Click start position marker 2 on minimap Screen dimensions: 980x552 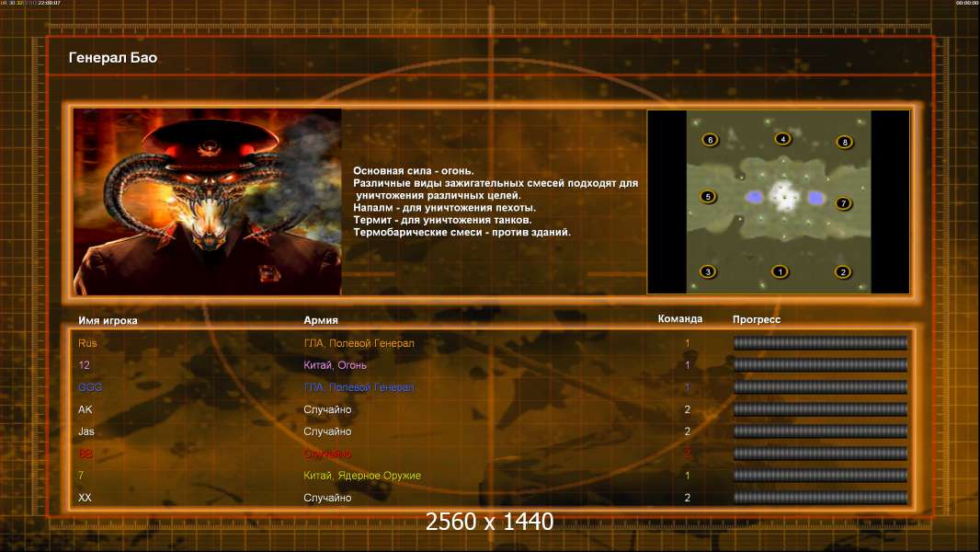pos(842,272)
